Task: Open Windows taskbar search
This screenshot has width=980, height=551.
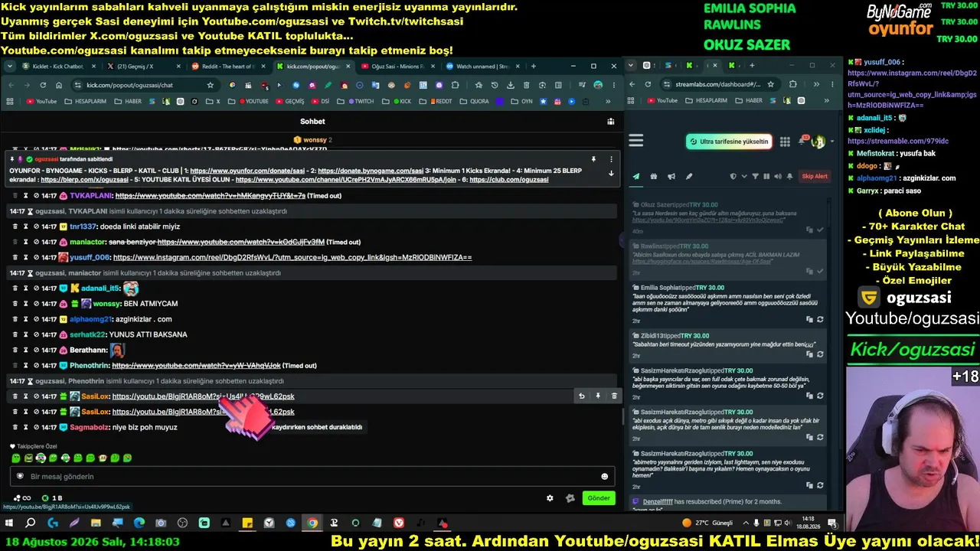Action: (31, 523)
